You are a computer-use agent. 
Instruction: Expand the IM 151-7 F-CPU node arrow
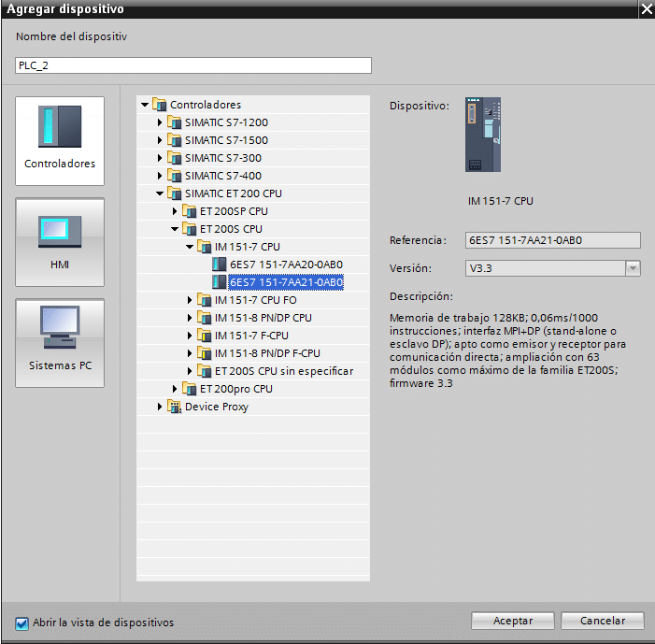click(x=190, y=336)
